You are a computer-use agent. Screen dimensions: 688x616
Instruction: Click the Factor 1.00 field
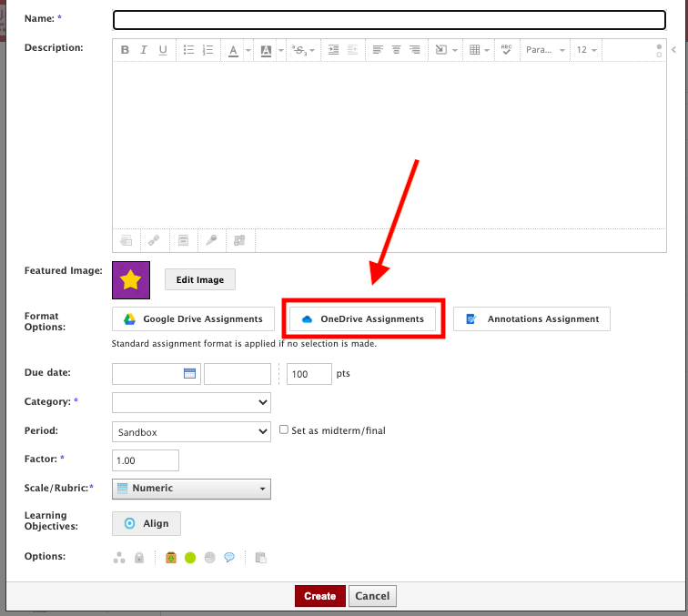coord(146,460)
